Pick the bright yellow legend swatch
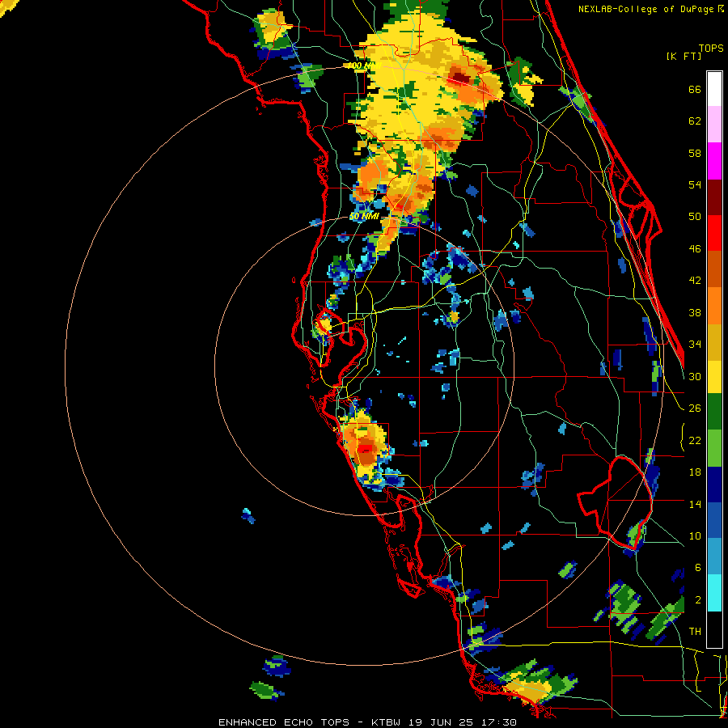 coord(714,377)
